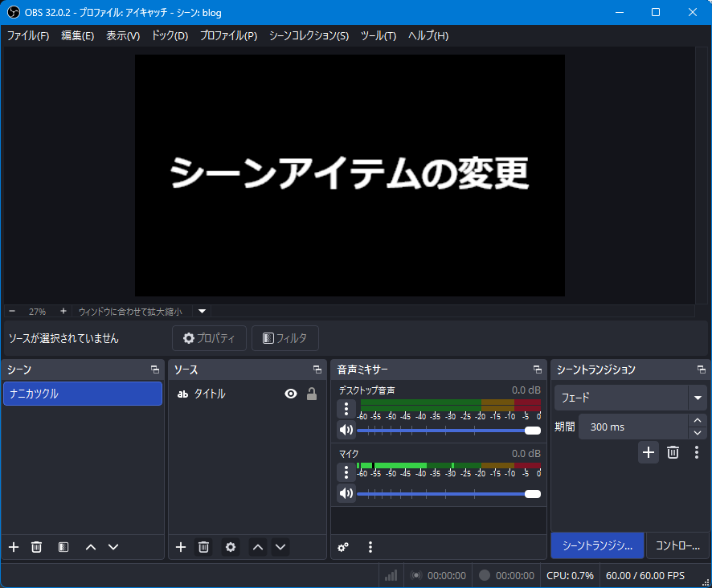The height and width of the screenshot is (588, 712).
Task: Open the ツール menu
Action: click(378, 35)
